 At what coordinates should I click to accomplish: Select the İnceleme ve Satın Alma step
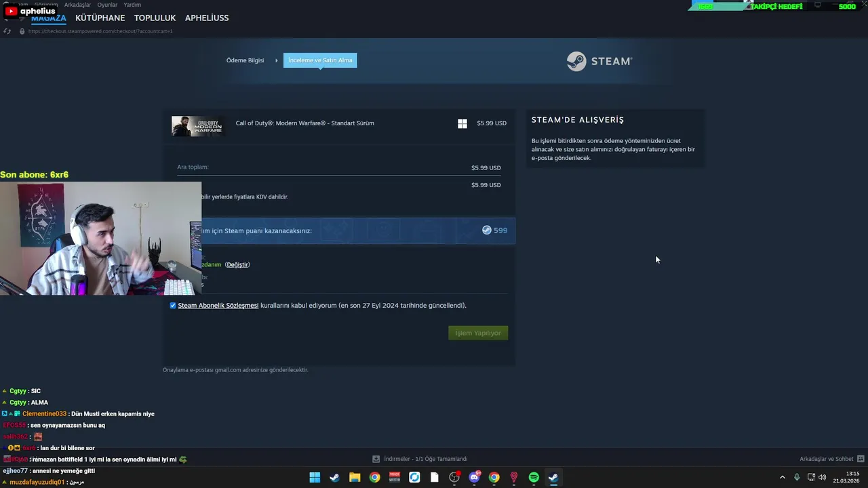tap(320, 60)
